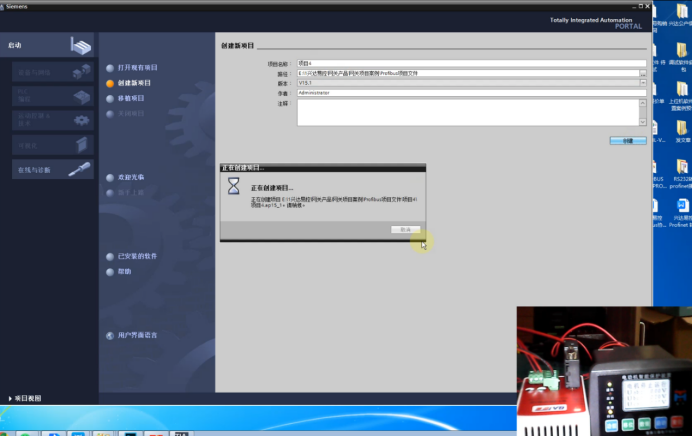Image resolution: width=692 pixels, height=436 pixels.
Task: Switch to 项目视图 project view
Action: point(25,398)
